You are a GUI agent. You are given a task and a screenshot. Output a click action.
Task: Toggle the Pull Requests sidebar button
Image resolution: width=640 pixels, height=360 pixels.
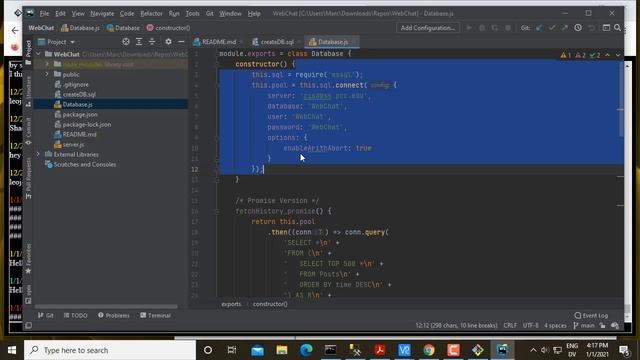(28, 179)
